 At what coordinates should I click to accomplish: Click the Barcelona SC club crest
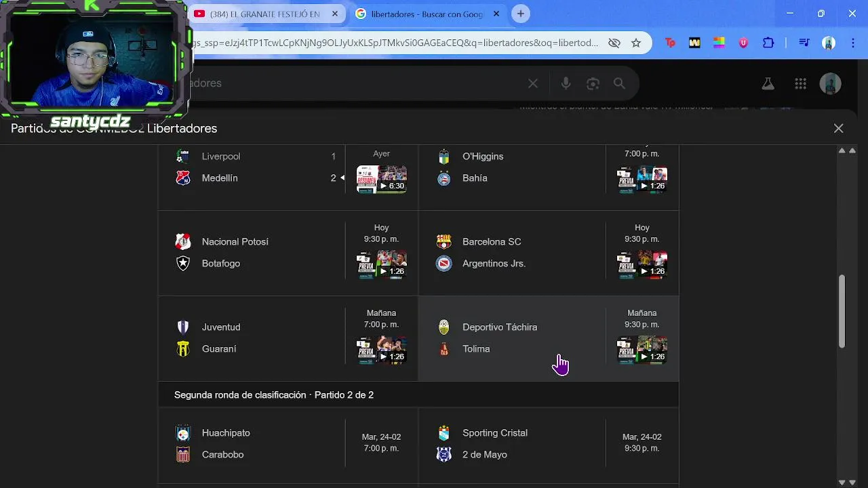pos(443,242)
